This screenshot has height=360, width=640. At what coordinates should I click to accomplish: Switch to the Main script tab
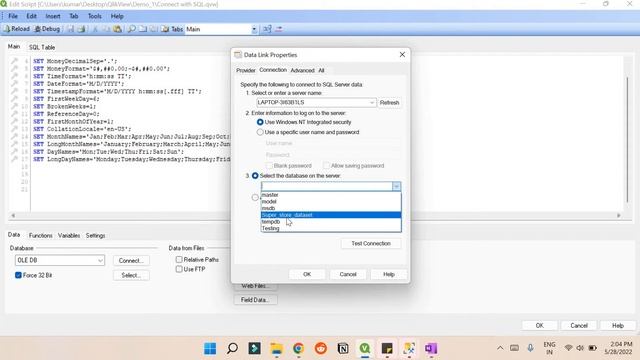point(14,47)
